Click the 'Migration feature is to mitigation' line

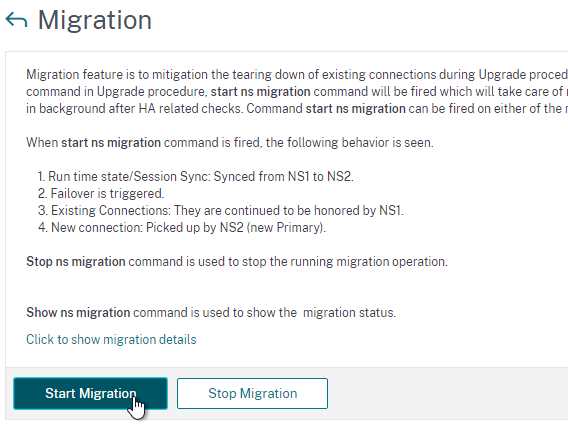point(297,75)
